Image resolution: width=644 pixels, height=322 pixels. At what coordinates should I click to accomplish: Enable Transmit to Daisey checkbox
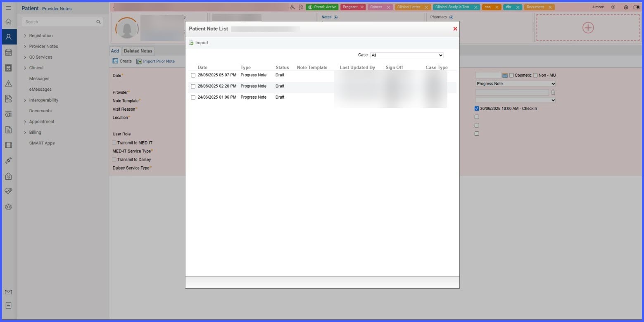coord(114,160)
